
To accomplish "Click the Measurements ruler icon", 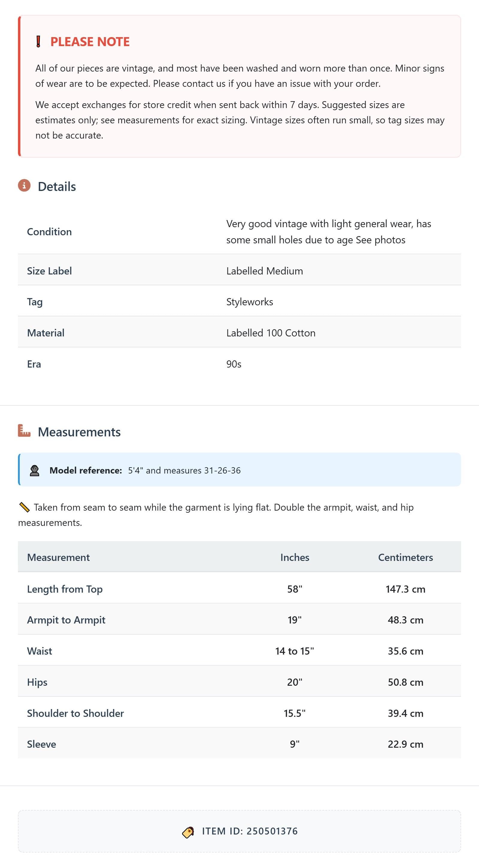I will [x=24, y=431].
